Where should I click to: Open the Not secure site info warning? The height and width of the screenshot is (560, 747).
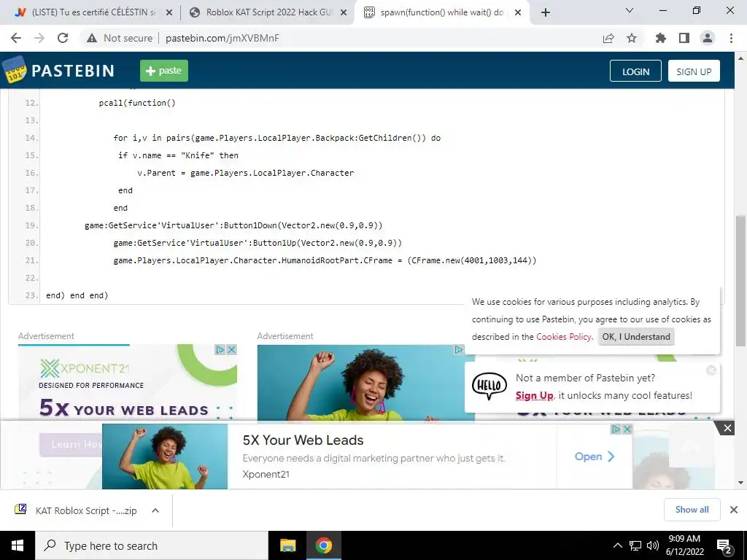[x=120, y=38]
